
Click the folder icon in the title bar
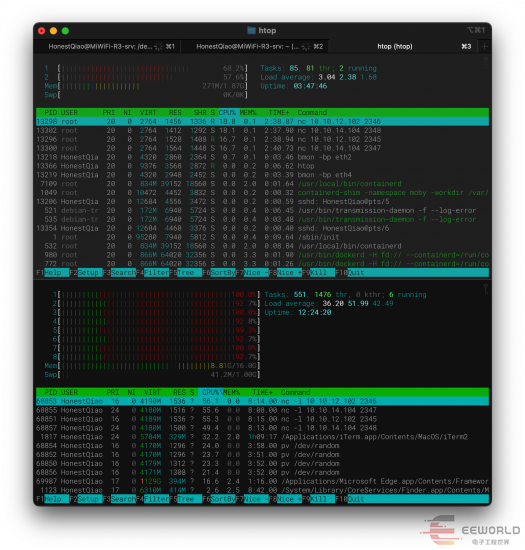point(251,31)
